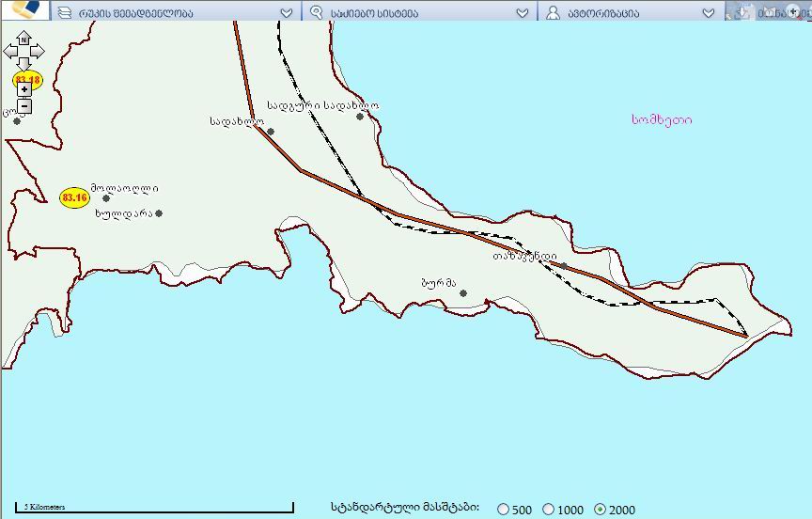Image resolution: width=812 pixels, height=519 pixels.
Task: Expand the ავტორიზაცია chevron
Action: [709, 13]
